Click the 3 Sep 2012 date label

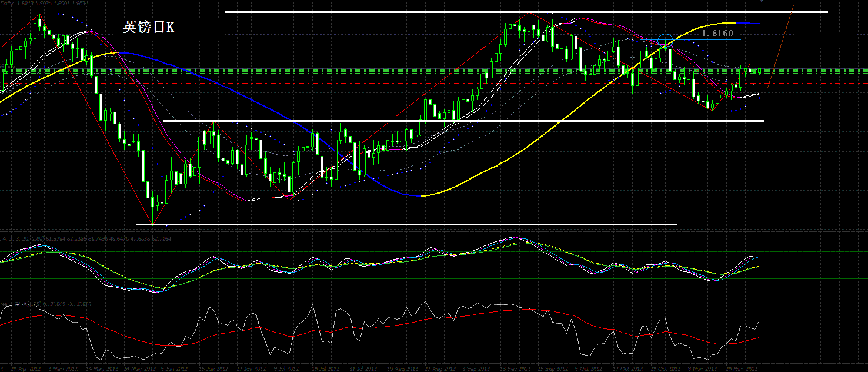point(476,369)
